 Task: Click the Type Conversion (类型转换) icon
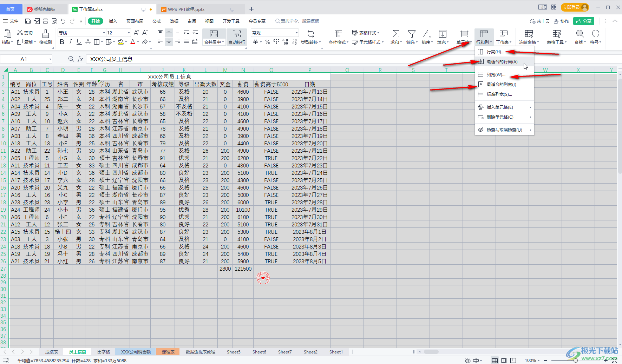click(x=311, y=34)
